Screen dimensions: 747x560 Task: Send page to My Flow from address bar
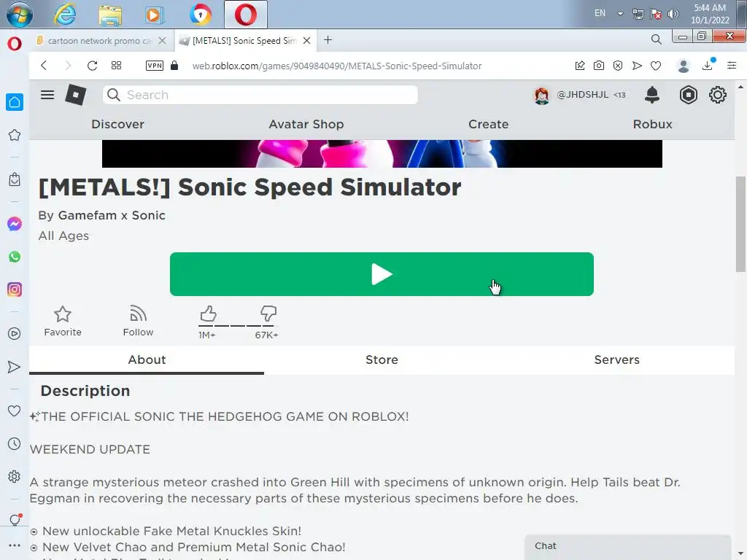[x=637, y=66]
